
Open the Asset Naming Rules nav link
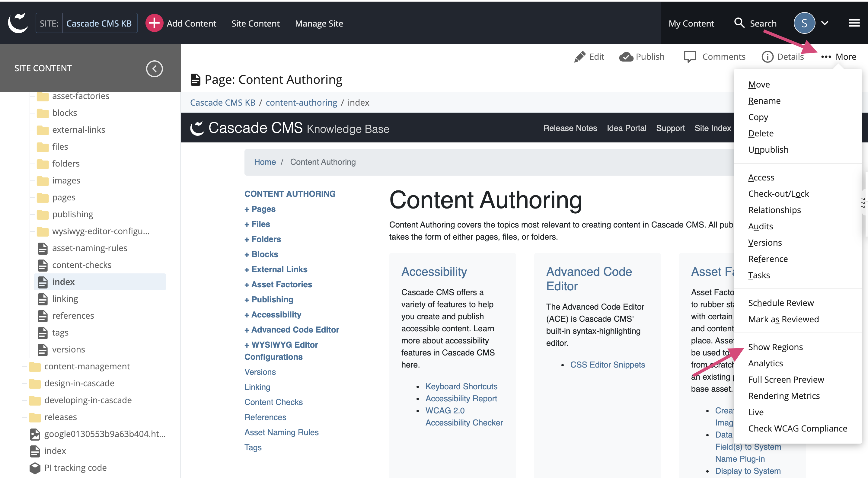pyautogui.click(x=281, y=432)
